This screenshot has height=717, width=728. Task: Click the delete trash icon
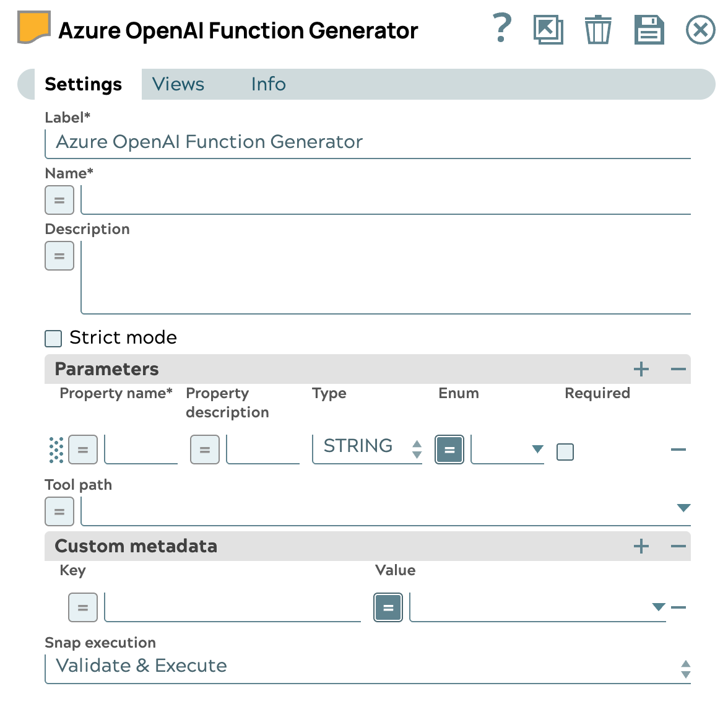coord(597,29)
